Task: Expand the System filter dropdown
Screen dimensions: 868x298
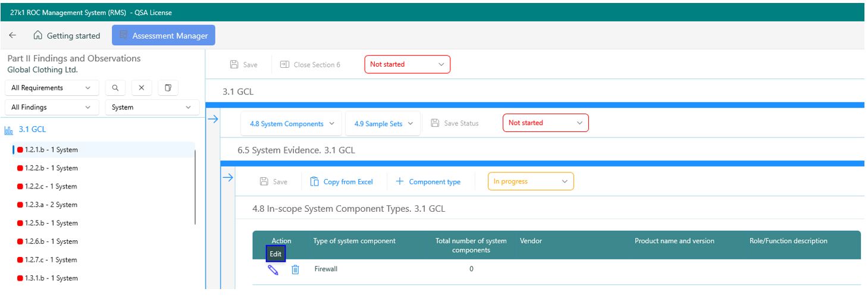Action: (152, 108)
